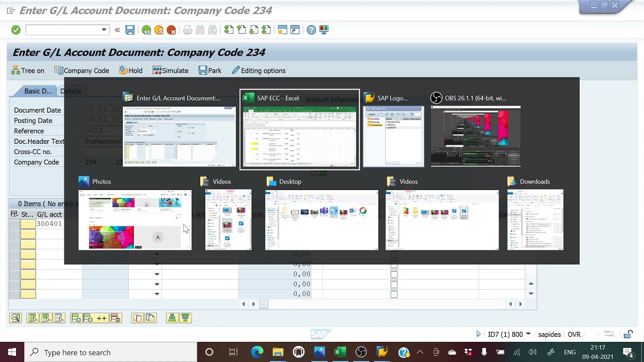The width and height of the screenshot is (644, 362).
Task: Open the volume control in system tray
Action: tap(533, 352)
